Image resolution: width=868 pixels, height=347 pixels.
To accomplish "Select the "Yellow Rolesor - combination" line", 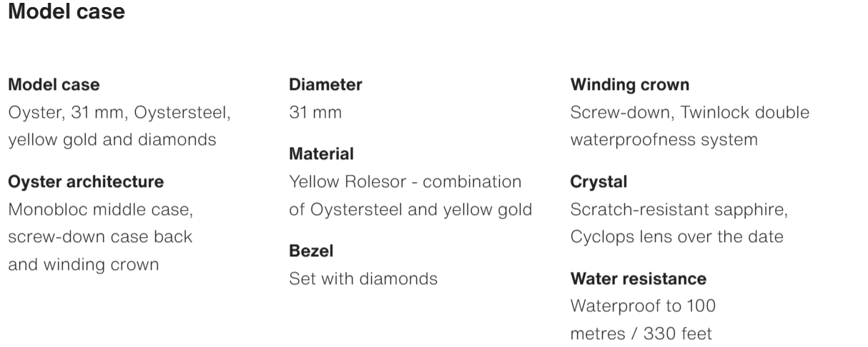I will 405,182.
